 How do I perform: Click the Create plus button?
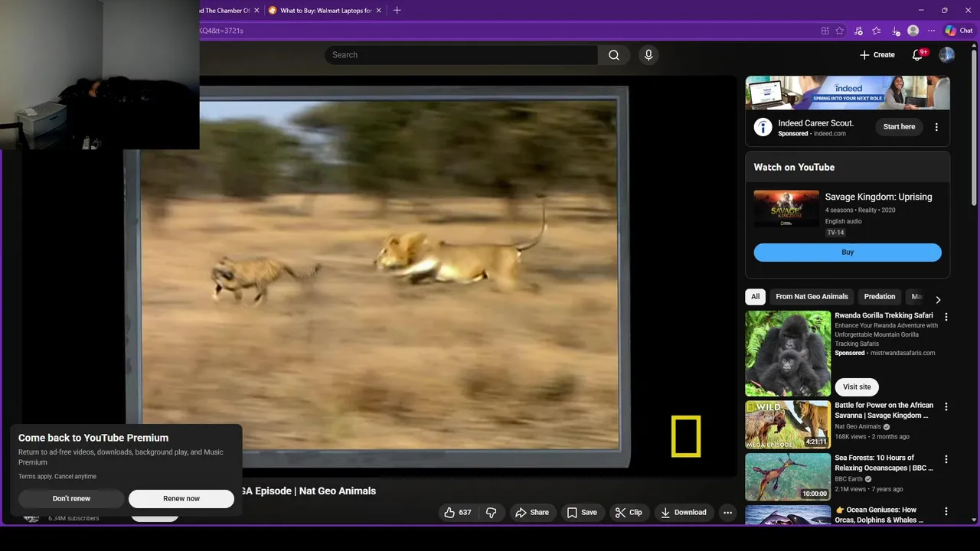coord(877,55)
